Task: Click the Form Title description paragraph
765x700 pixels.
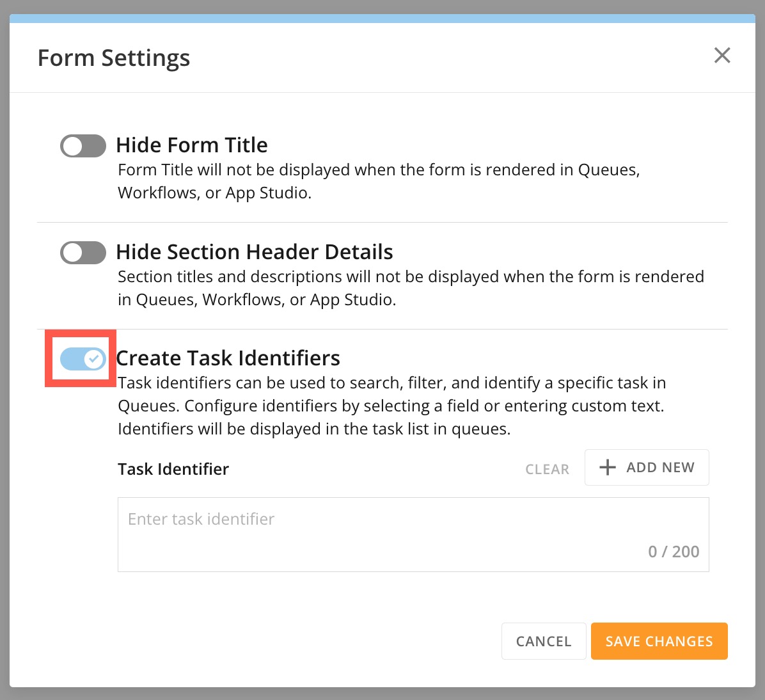Action: pos(379,181)
